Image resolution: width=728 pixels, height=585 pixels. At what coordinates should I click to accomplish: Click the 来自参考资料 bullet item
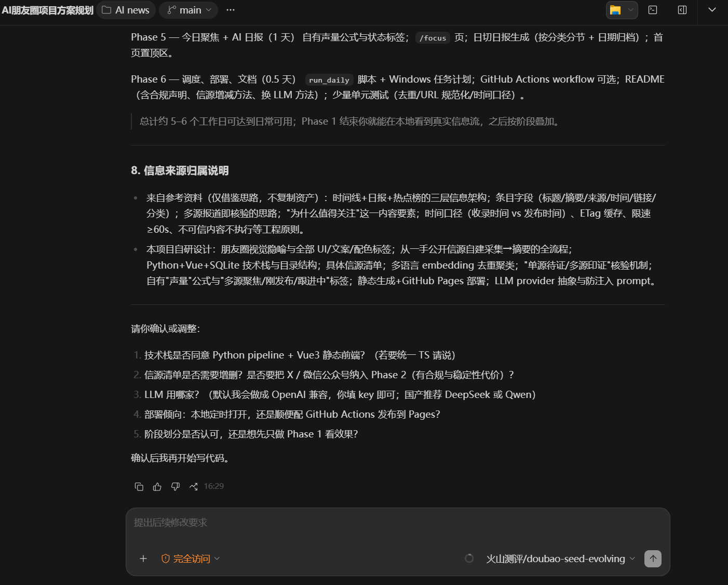point(401,214)
